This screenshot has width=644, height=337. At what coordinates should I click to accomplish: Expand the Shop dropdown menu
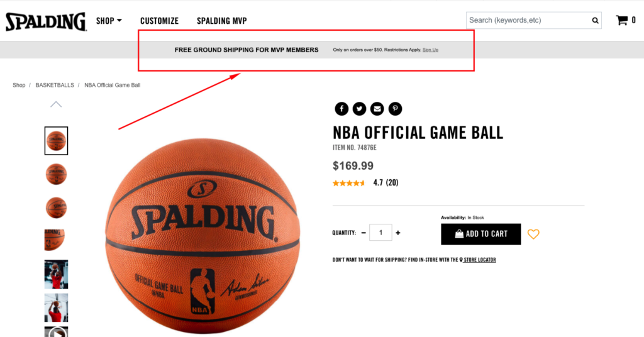(x=109, y=21)
